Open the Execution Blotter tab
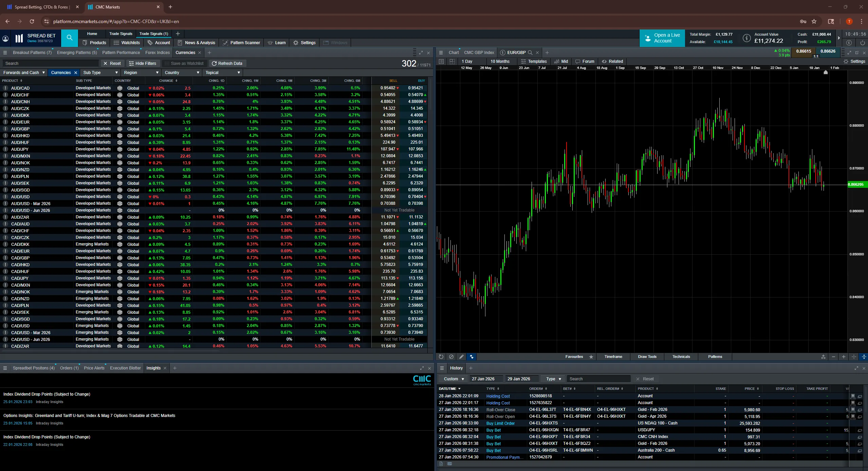Image resolution: width=868 pixels, height=471 pixels. point(125,368)
